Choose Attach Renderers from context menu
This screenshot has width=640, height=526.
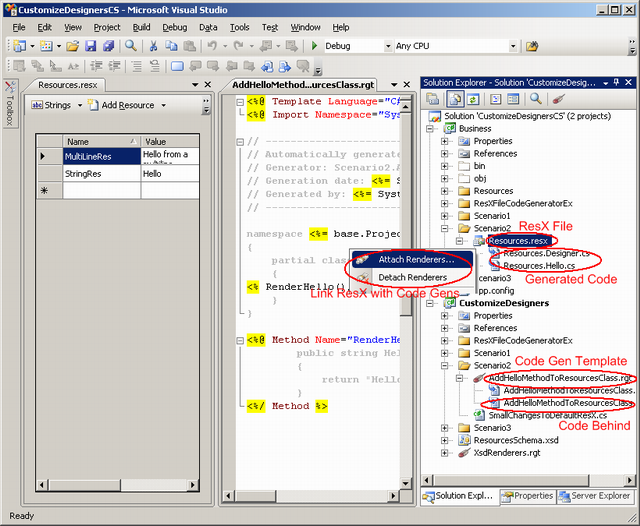tap(412, 260)
